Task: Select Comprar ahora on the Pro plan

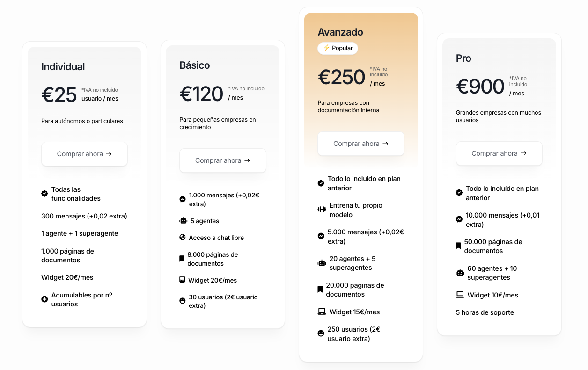Action: point(499,153)
